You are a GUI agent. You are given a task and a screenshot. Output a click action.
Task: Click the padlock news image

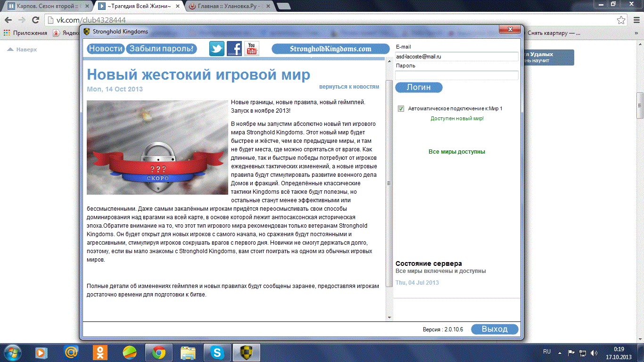click(x=157, y=147)
